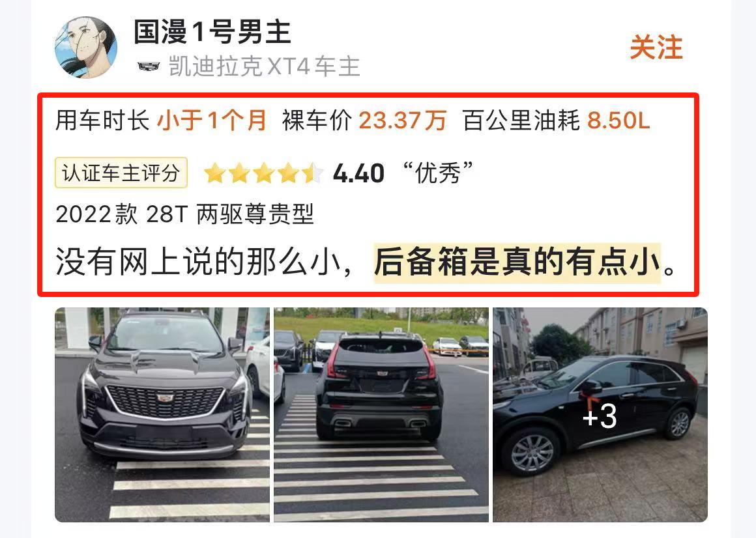This screenshot has height=538, width=756.
Task: Expand more photos via +3 overlay
Action: pos(600,415)
